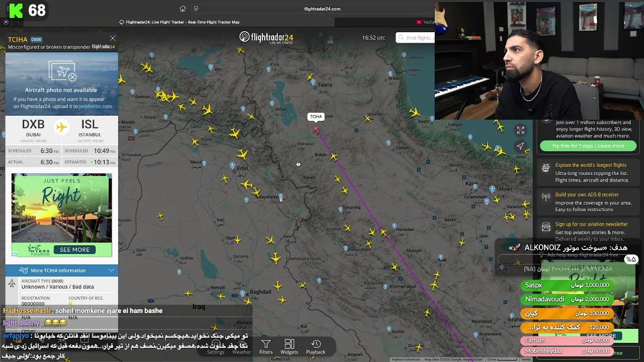Click the Tehran airport pin on map
Image resolution: width=644 pixels, height=362 pixels.
492,189
